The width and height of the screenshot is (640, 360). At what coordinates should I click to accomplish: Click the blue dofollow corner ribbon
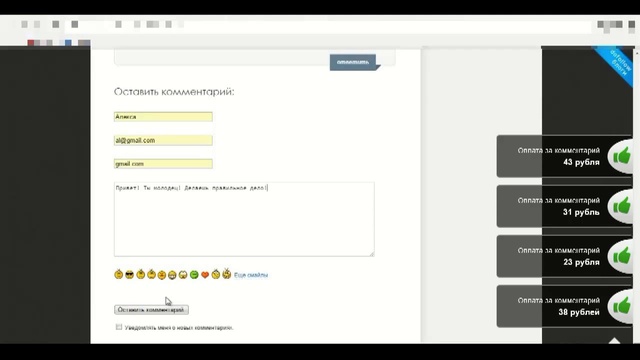click(x=617, y=63)
